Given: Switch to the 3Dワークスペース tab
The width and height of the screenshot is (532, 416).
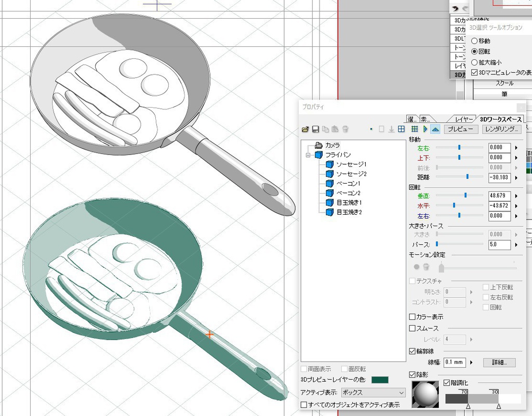Looking at the screenshot, I should pos(500,119).
